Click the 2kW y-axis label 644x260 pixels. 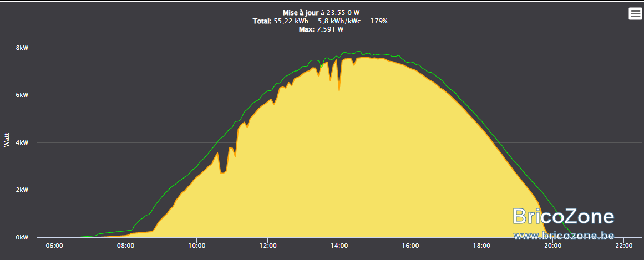[x=22, y=190]
